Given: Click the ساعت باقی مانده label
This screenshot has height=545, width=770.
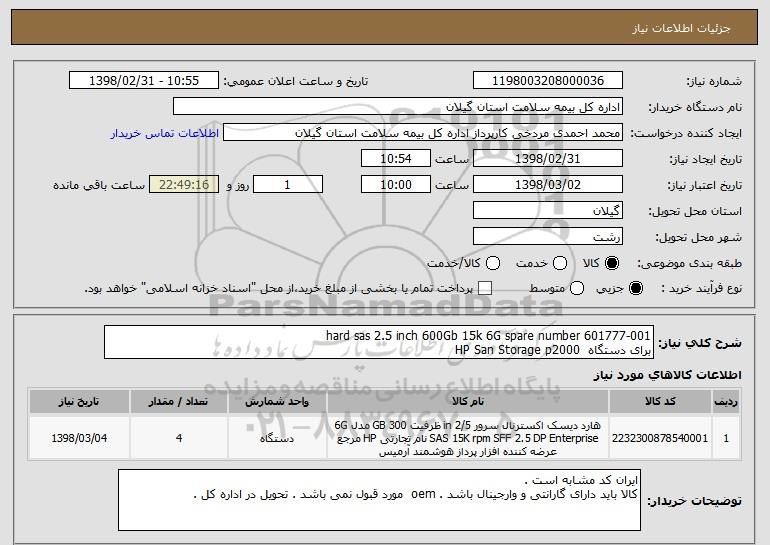Looking at the screenshot, I should point(99,185).
